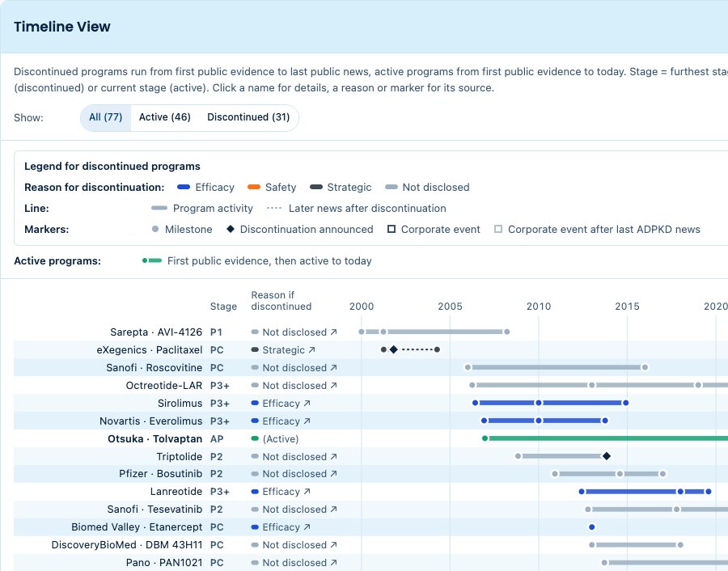The image size is (728, 571).
Task: Open Octreotide-LAR program details
Action: pos(164,385)
